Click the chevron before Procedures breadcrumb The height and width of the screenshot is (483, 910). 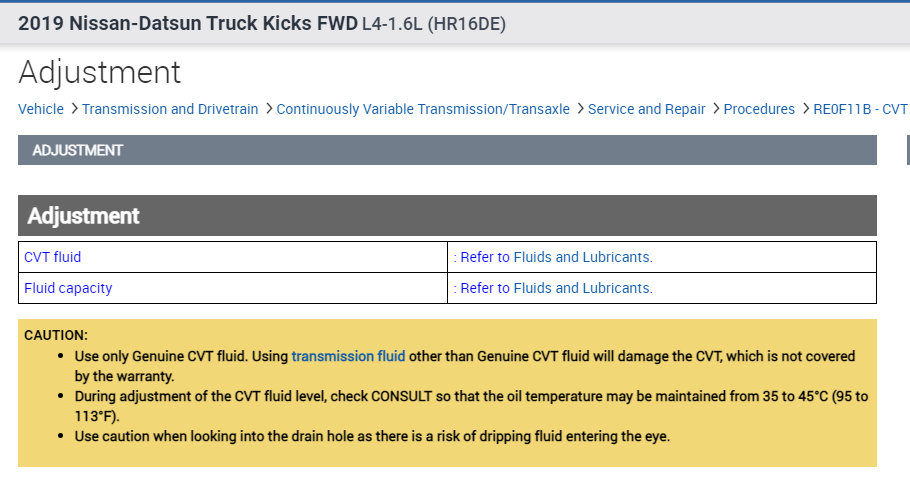pyautogui.click(x=715, y=109)
